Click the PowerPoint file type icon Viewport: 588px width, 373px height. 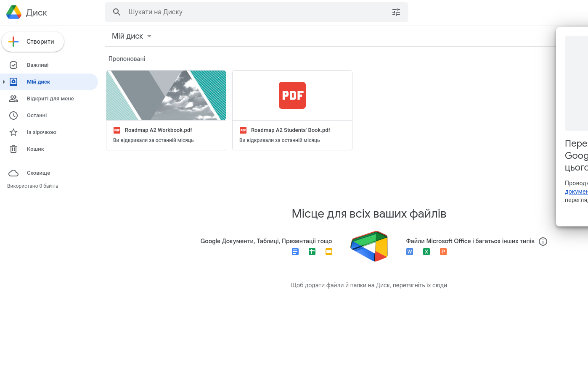pyautogui.click(x=443, y=251)
